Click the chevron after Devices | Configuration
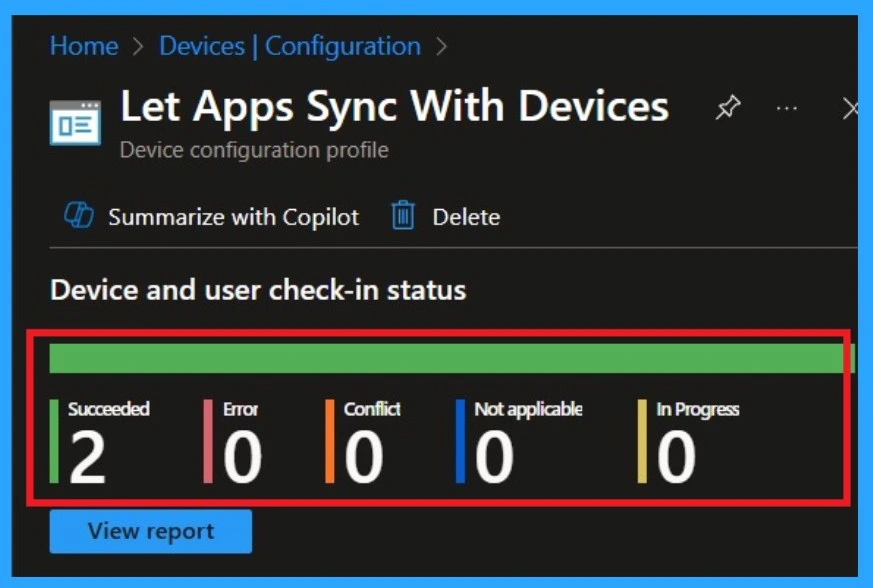 click(x=441, y=46)
